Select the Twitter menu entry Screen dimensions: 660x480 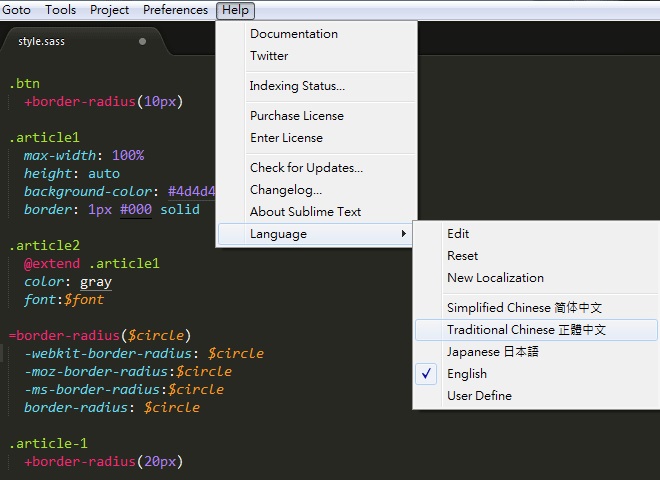(x=316, y=56)
